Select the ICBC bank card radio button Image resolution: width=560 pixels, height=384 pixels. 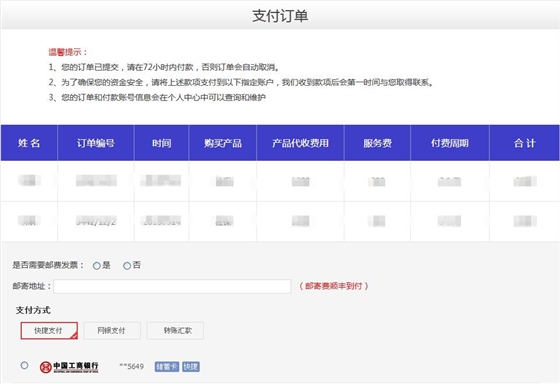tap(24, 365)
